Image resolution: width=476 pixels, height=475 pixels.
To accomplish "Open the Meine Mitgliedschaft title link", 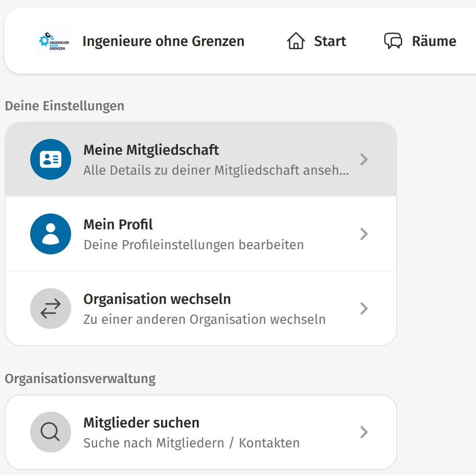I will (151, 150).
